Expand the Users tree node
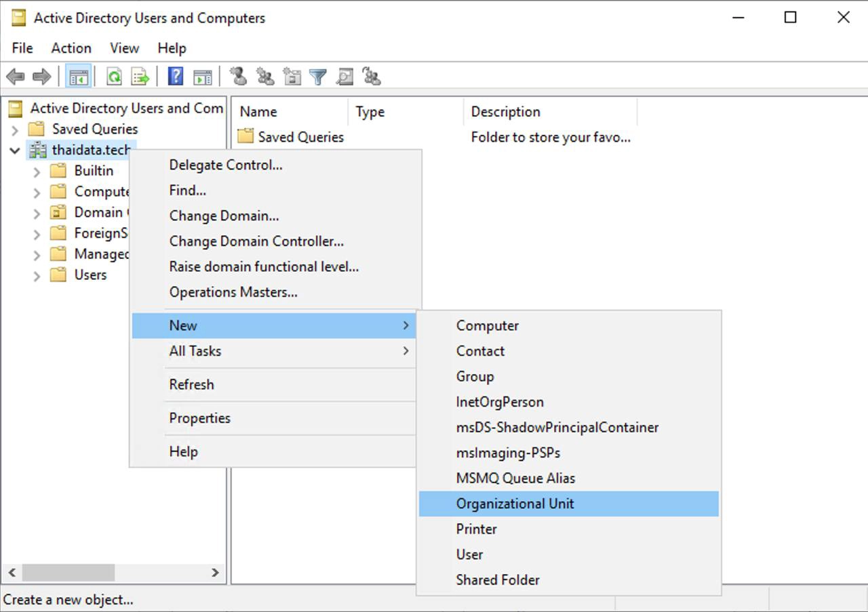The width and height of the screenshot is (868, 612). [x=37, y=275]
